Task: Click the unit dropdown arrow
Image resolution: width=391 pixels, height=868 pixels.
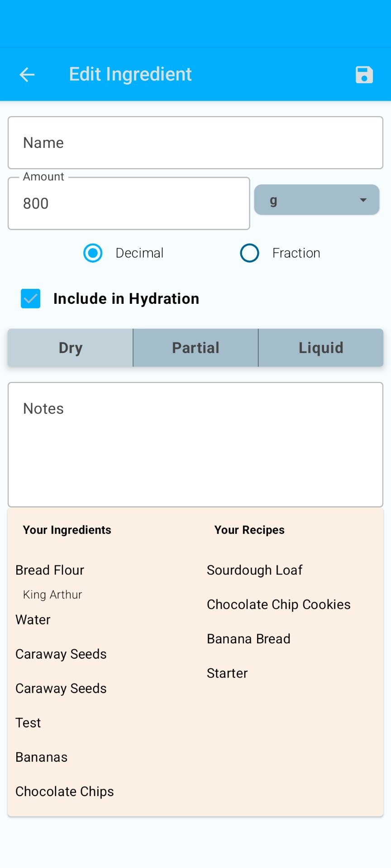Action: pos(363,200)
